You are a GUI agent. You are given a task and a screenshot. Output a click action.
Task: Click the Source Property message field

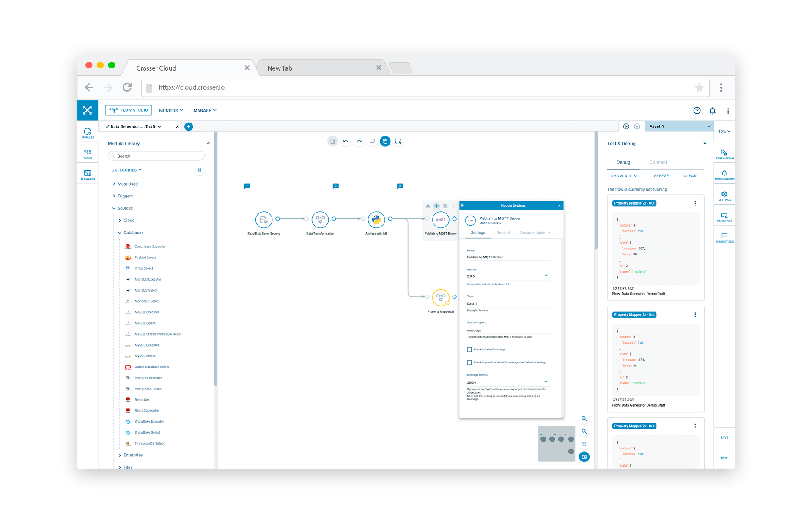pyautogui.click(x=509, y=330)
